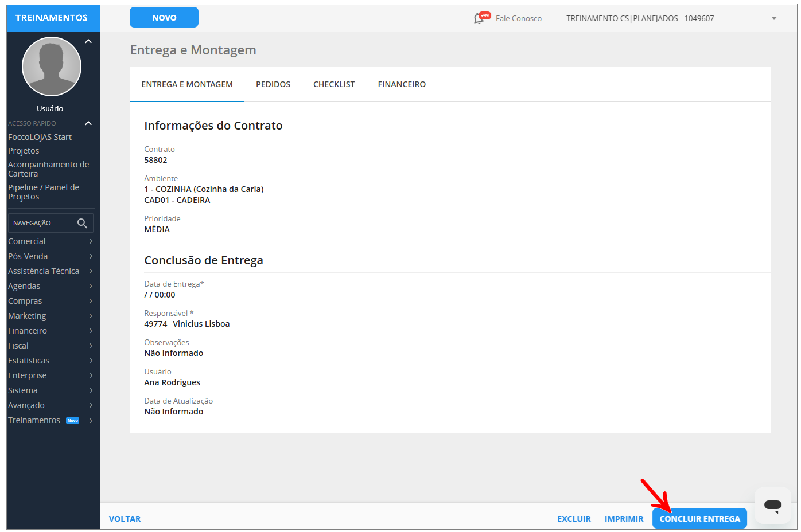Expand the Comercial menu
801x532 pixels.
coord(50,241)
